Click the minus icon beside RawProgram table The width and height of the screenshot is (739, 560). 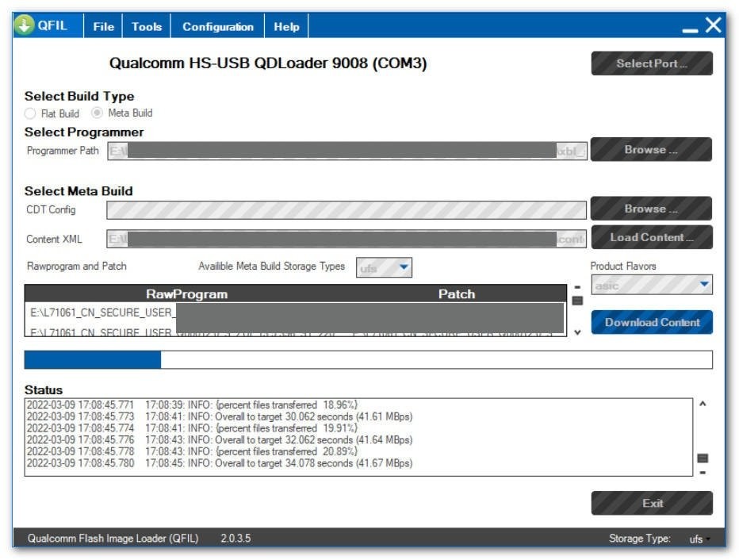coord(577,286)
